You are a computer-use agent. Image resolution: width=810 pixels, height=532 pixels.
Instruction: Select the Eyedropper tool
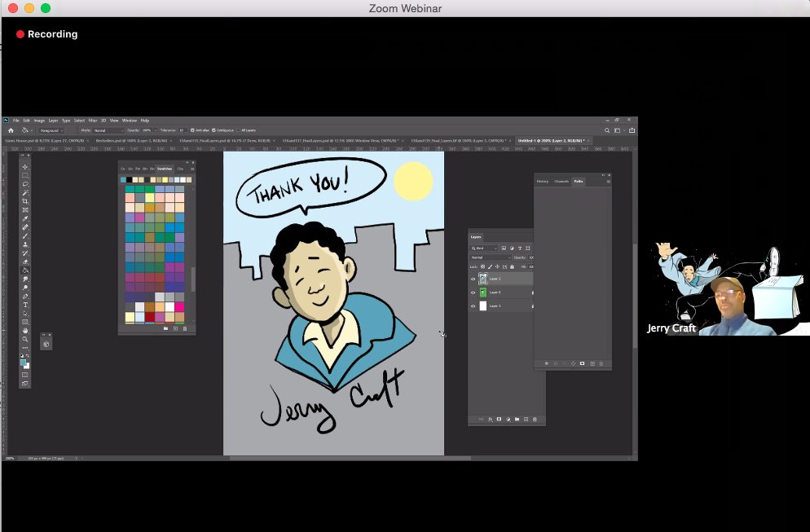coord(24,218)
